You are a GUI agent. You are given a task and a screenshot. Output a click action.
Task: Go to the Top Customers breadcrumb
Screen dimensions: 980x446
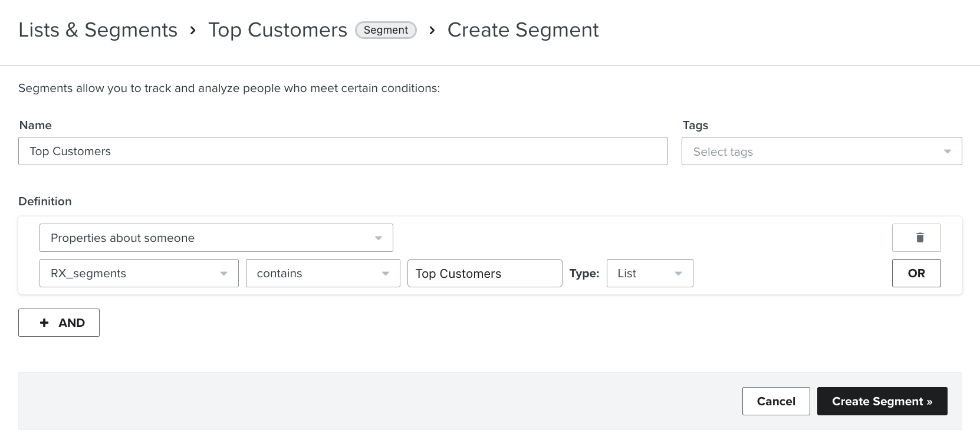tap(278, 29)
